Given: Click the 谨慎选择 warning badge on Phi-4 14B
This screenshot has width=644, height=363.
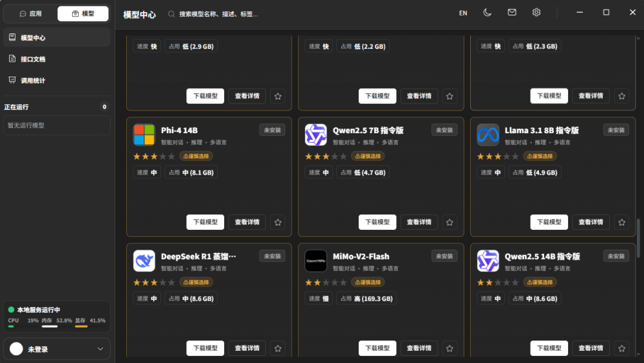Looking at the screenshot, I should (x=196, y=156).
